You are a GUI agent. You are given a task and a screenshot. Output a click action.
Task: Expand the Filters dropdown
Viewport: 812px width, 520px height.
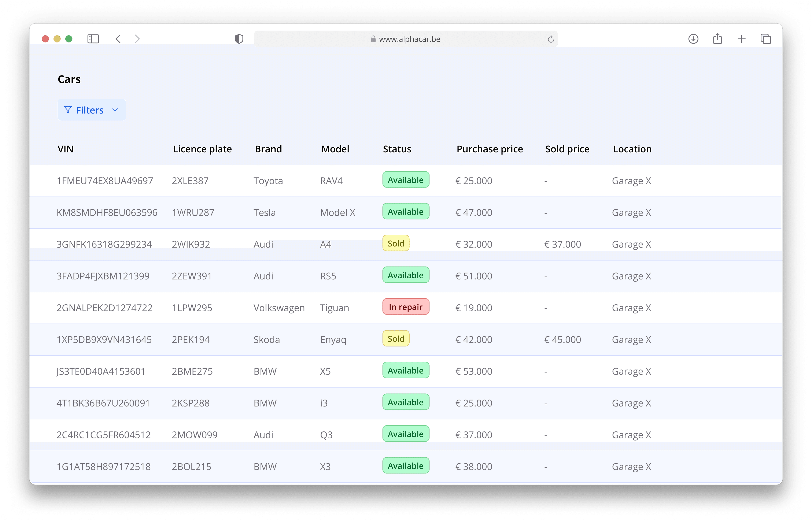coord(92,110)
